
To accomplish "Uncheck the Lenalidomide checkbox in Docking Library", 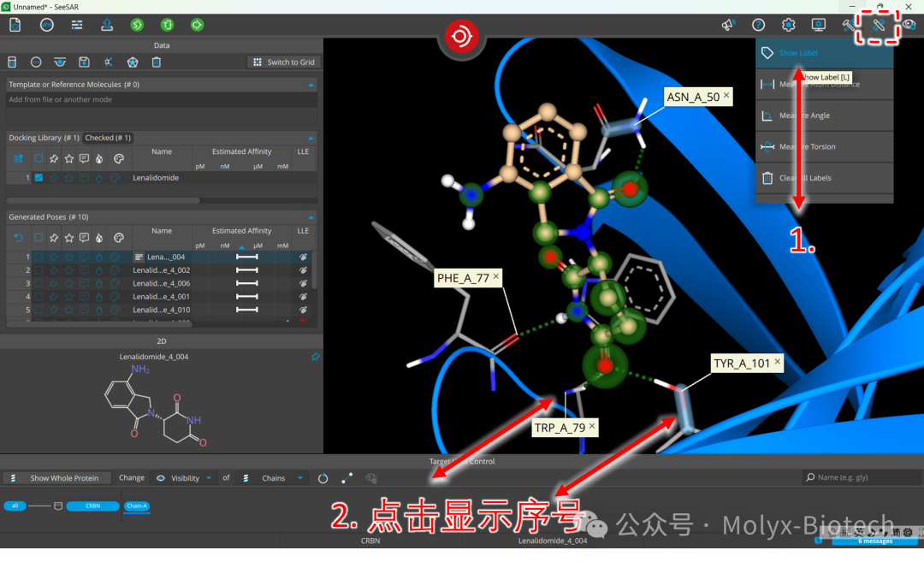I will coord(38,177).
